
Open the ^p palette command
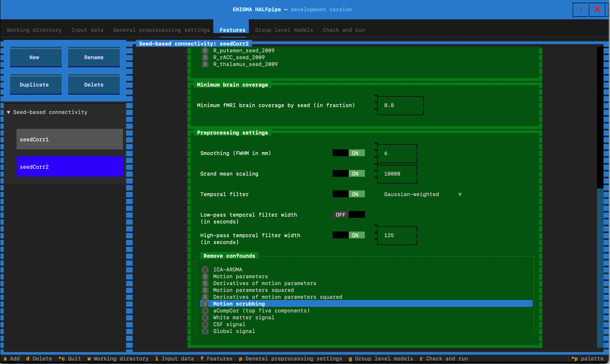587,359
